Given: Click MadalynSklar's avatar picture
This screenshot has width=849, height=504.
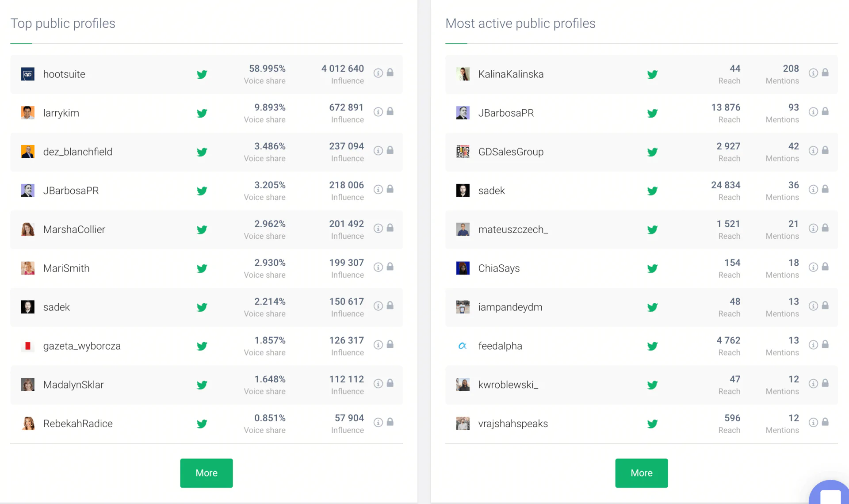Looking at the screenshot, I should click(28, 385).
